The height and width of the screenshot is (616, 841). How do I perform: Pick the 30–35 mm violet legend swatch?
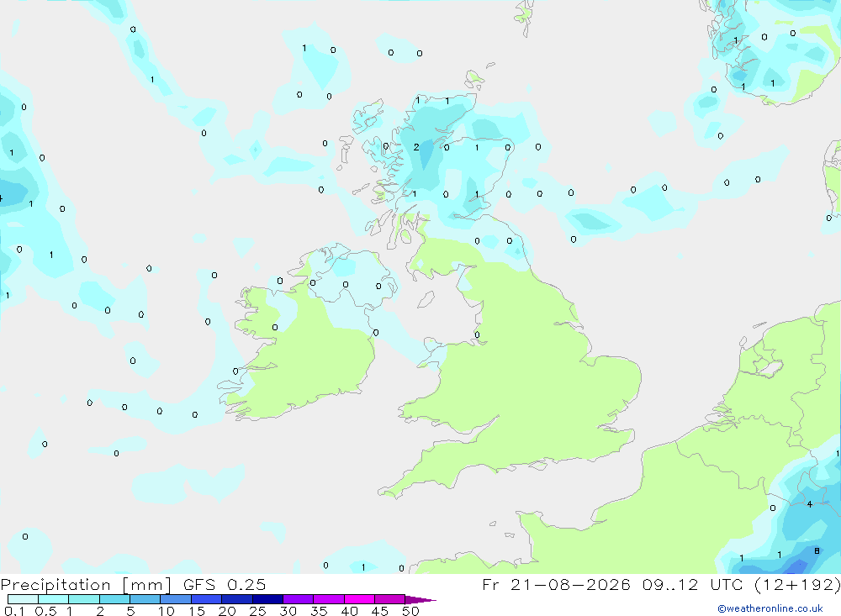pyautogui.click(x=298, y=599)
